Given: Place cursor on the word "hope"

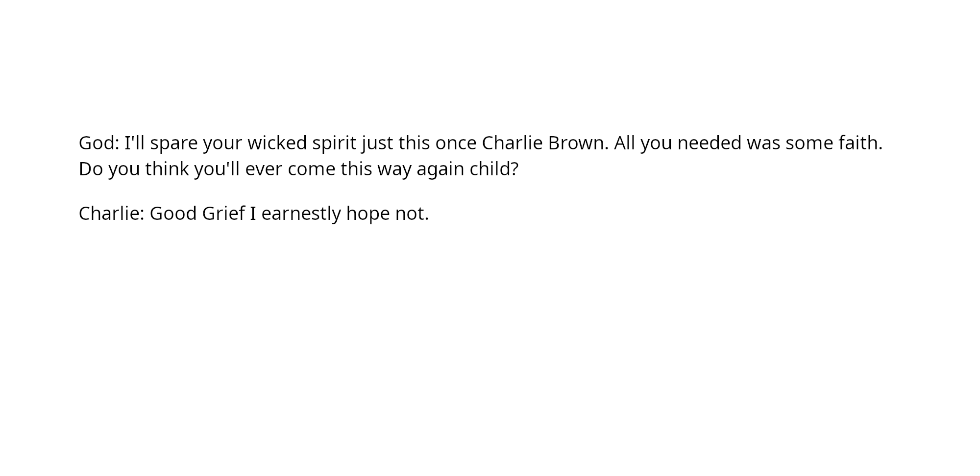Looking at the screenshot, I should pyautogui.click(x=367, y=214).
